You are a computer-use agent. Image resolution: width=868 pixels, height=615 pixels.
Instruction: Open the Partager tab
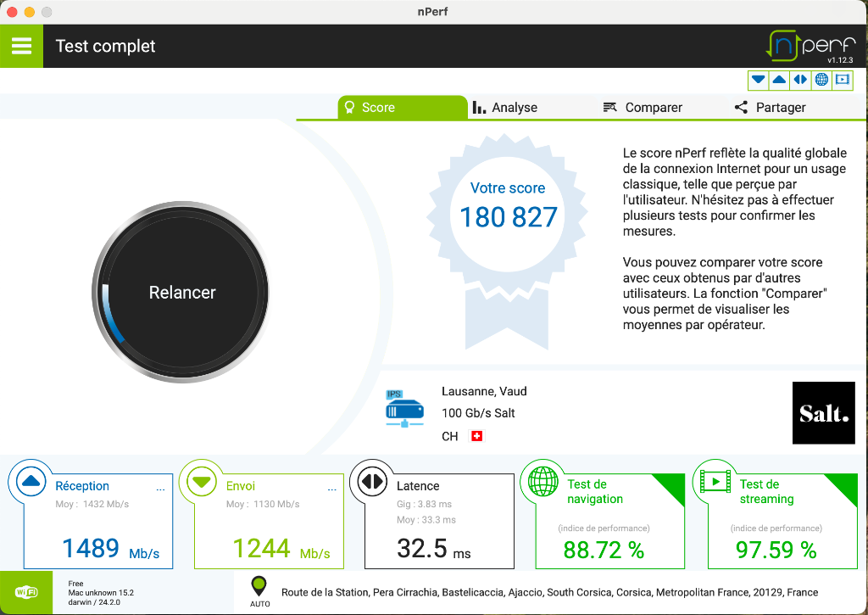point(770,108)
